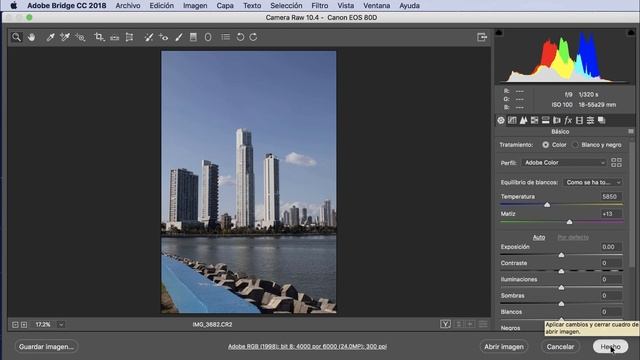Select the Spot Removal tool

pos(149,37)
